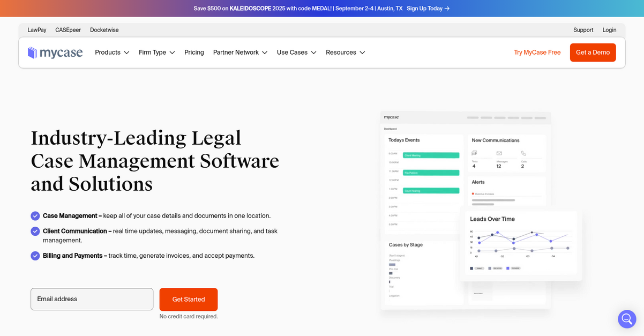Open the Support link
644x336 pixels.
pos(583,30)
